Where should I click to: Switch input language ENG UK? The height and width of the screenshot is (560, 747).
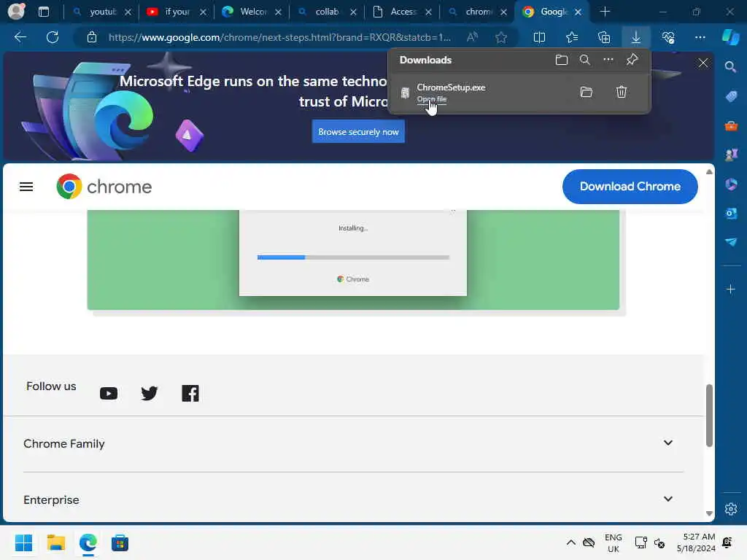coord(613,542)
